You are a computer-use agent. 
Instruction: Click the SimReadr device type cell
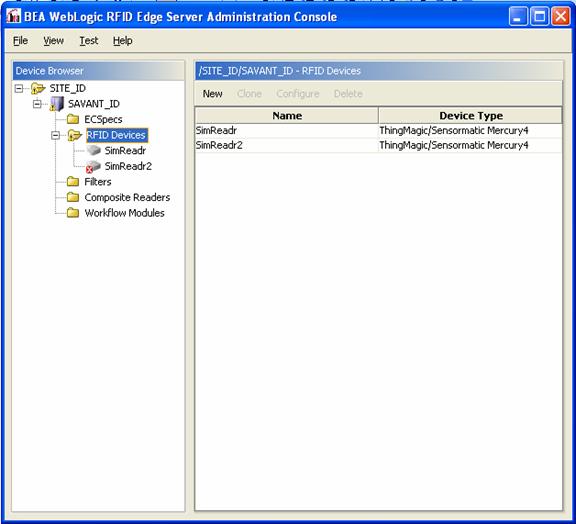pyautogui.click(x=470, y=130)
